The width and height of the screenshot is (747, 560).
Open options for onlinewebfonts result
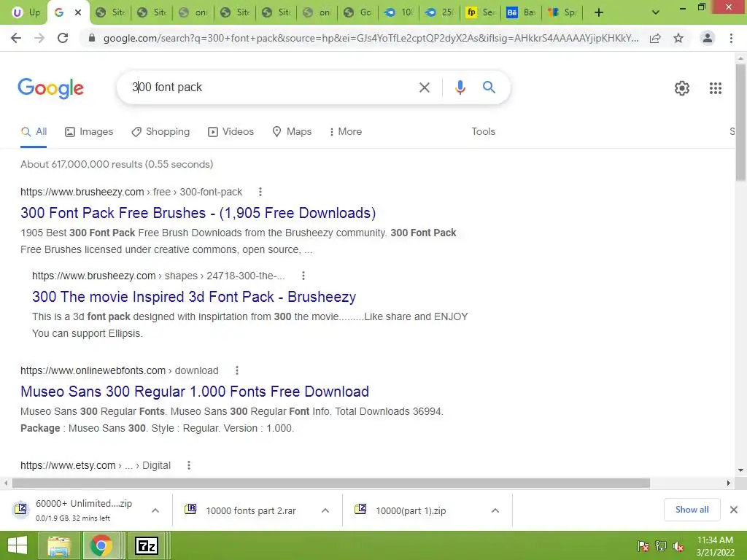(237, 370)
